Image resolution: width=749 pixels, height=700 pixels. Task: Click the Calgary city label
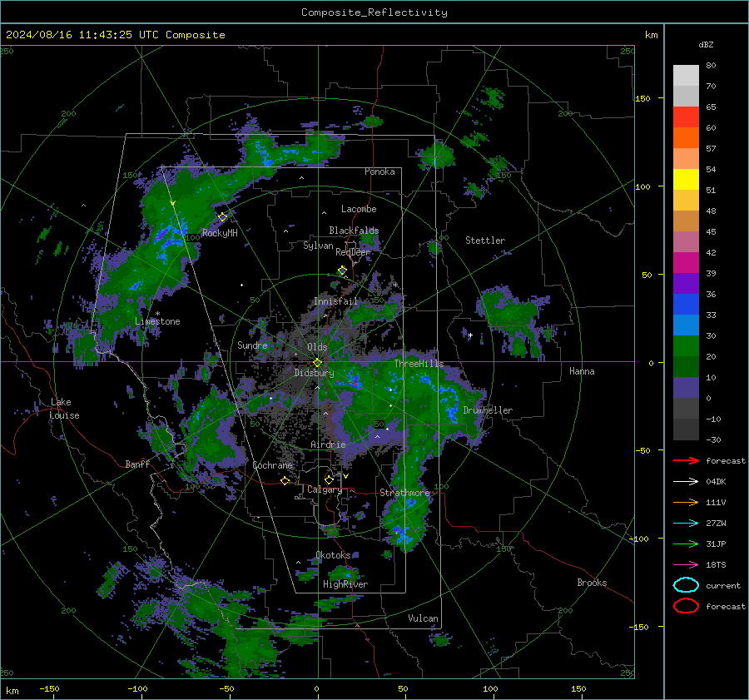coord(325,489)
